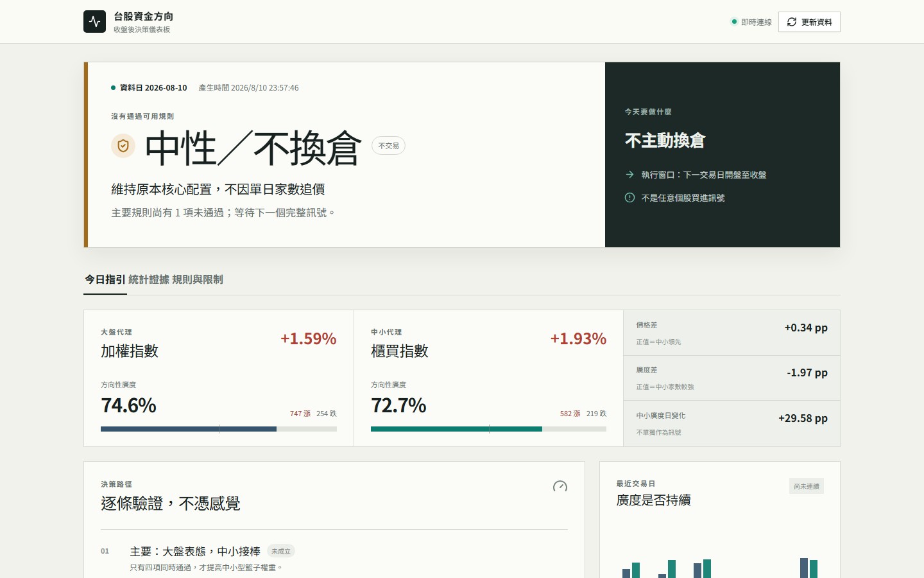
Task: Click the +1.93% change value
Action: coord(578,338)
